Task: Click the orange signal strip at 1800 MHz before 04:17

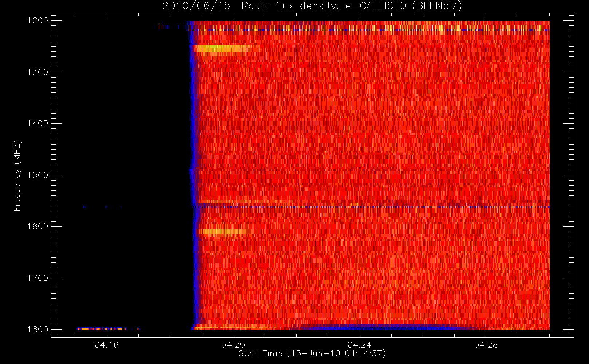Action: click(x=108, y=329)
